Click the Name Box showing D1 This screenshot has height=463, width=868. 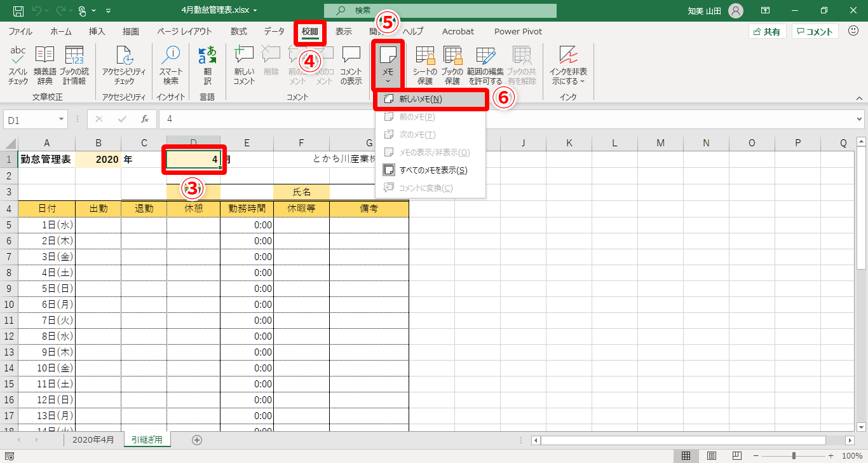(x=31, y=119)
